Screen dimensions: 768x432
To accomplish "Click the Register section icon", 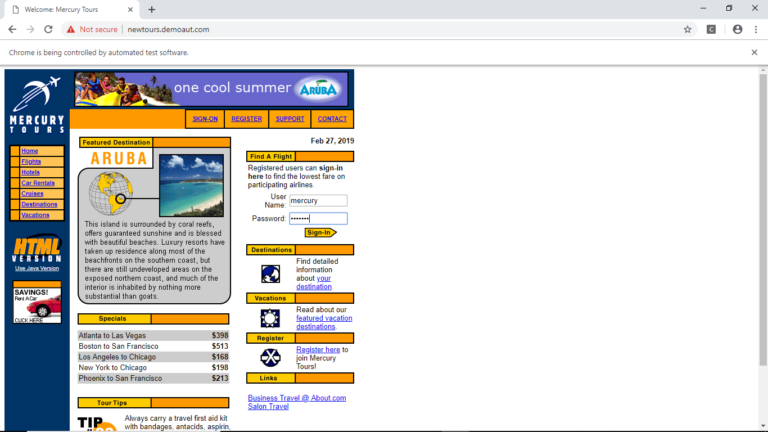I will point(270,357).
